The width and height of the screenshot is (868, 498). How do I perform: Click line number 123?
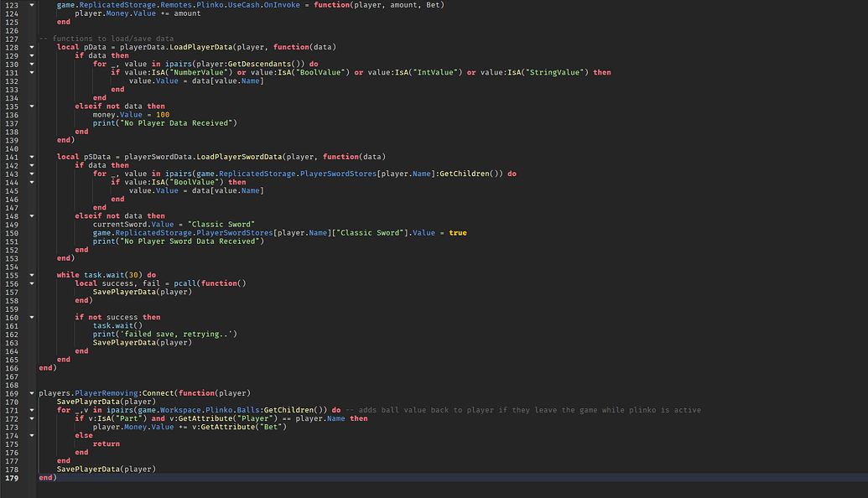pyautogui.click(x=13, y=4)
